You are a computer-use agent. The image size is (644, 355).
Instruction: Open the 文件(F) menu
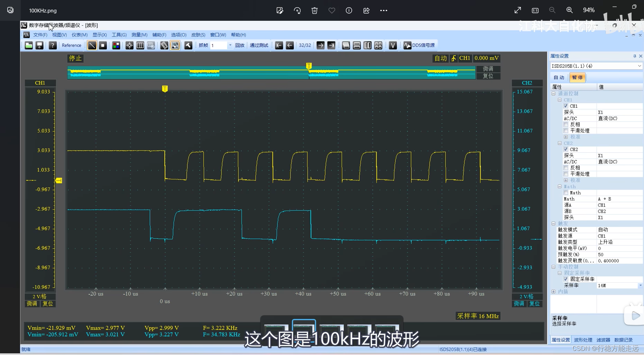pos(40,35)
